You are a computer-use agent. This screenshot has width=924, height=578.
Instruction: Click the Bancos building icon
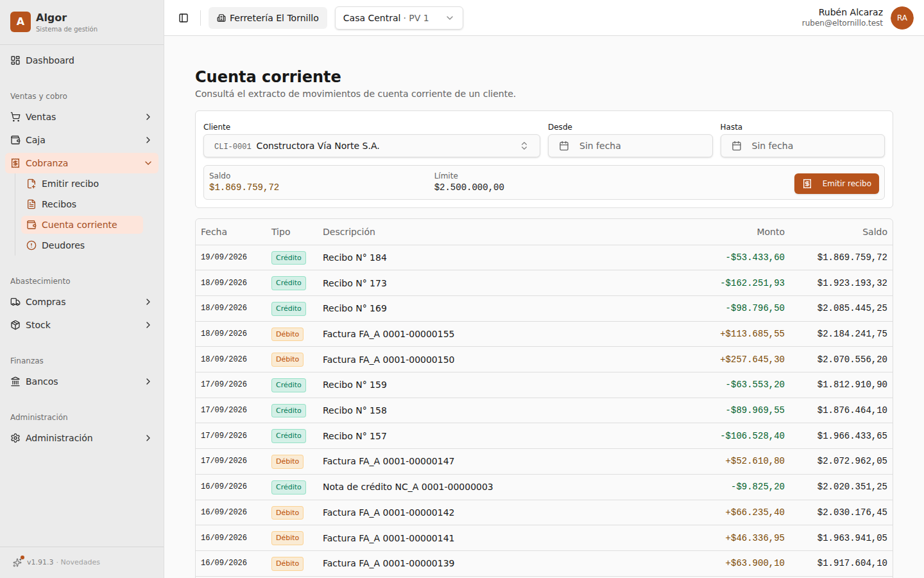[x=15, y=381]
